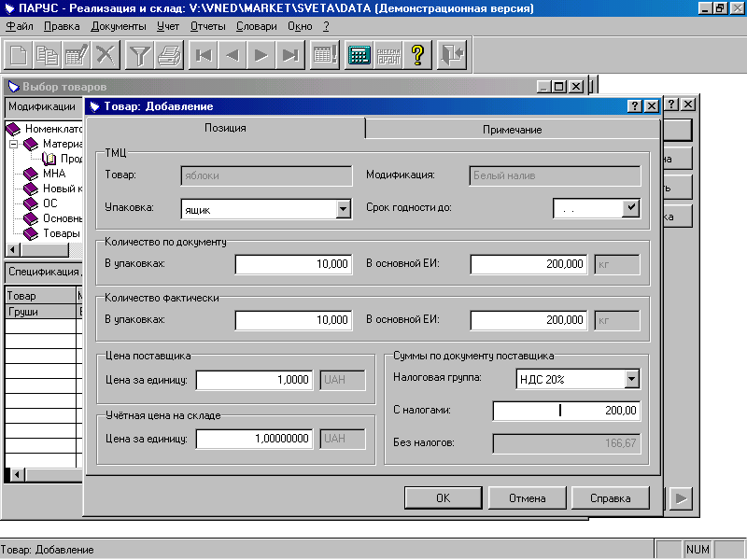Click the С налогами amount field
Image resolution: width=747 pixels, height=560 pixels.
tap(567, 411)
